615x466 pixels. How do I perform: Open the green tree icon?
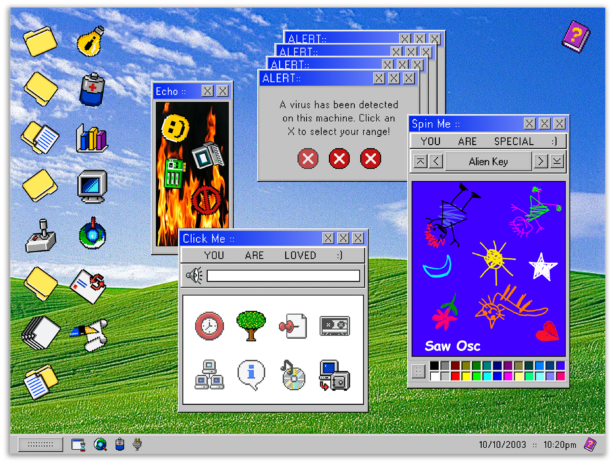250,325
